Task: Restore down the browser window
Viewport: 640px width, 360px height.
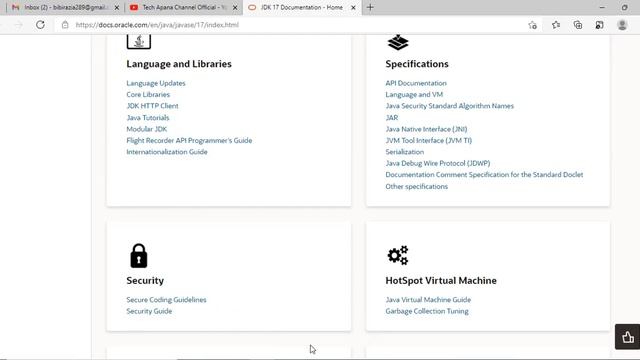Action: pyautogui.click(x=624, y=7)
